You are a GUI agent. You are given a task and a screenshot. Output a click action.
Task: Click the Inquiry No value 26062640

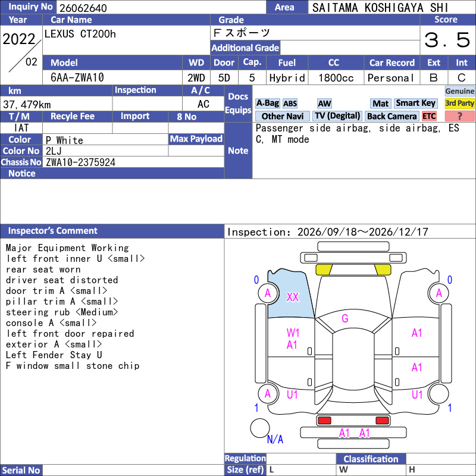pyautogui.click(x=83, y=8)
